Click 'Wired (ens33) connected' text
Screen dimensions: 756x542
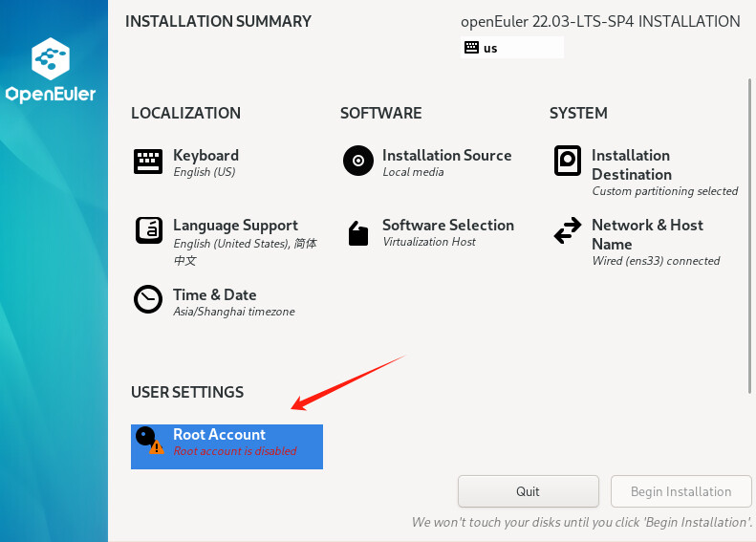[x=656, y=261]
